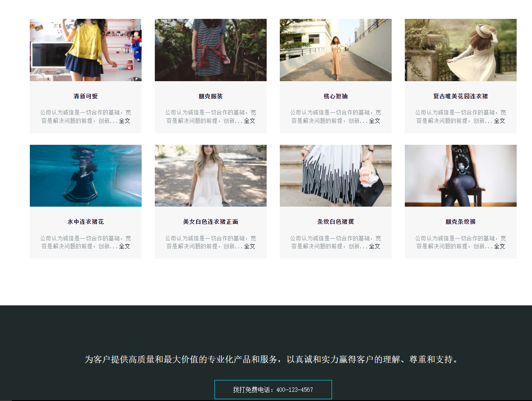Click the 朋克条纹裤 photo
This screenshot has width=532, height=401.
461,175
